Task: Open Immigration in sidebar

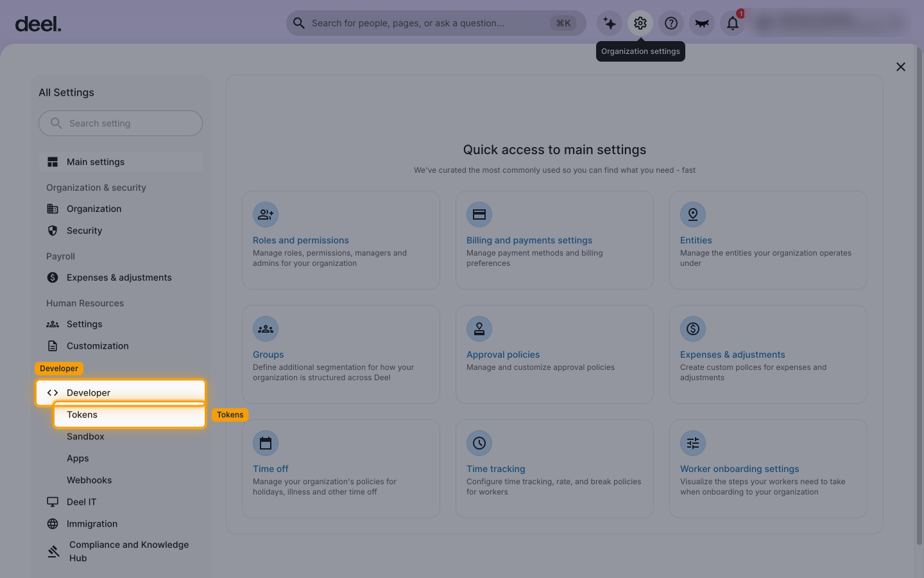Action: coord(121,524)
